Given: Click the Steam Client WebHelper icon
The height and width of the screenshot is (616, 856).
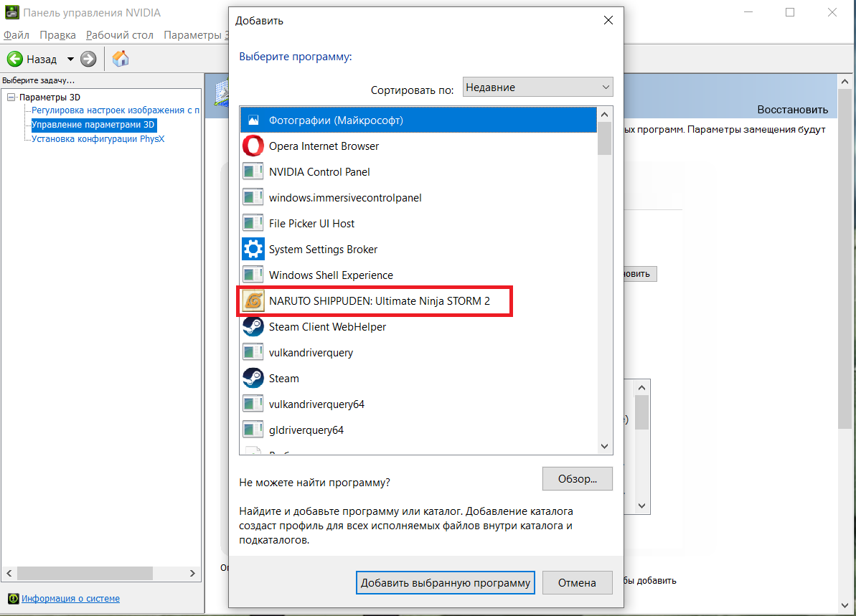Looking at the screenshot, I should [x=253, y=327].
